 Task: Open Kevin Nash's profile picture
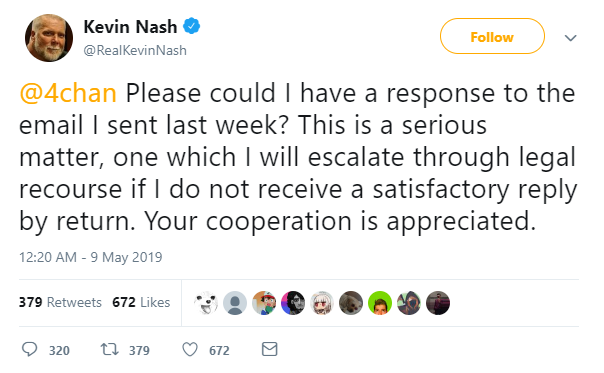tap(49, 38)
